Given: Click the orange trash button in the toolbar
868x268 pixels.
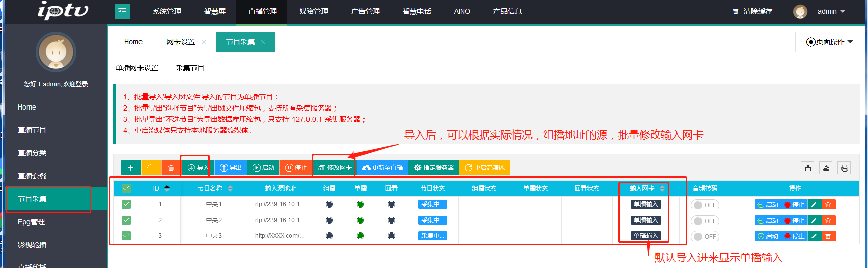Looking at the screenshot, I should point(171,168).
